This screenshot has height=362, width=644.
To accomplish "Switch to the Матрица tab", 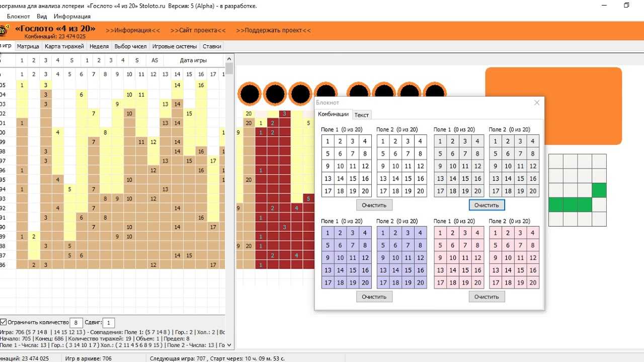I will click(28, 46).
